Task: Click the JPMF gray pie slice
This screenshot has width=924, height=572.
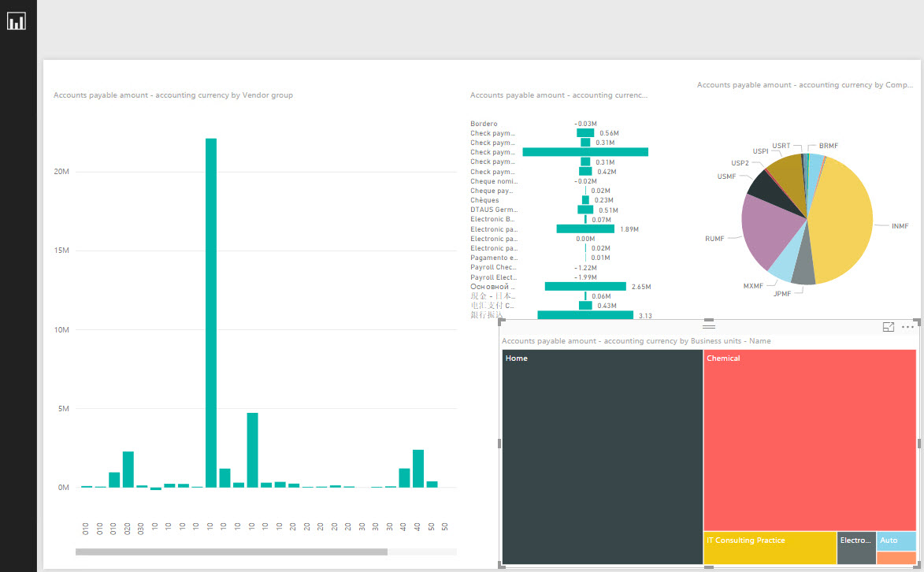Action: (803, 272)
